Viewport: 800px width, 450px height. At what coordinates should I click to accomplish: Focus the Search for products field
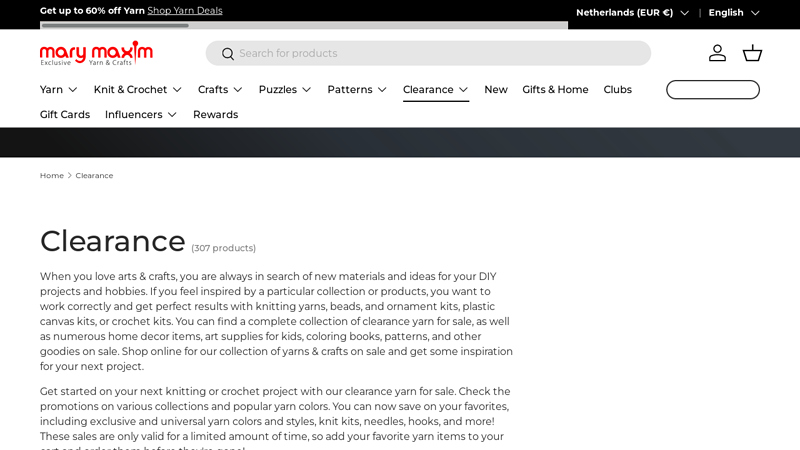click(440, 54)
